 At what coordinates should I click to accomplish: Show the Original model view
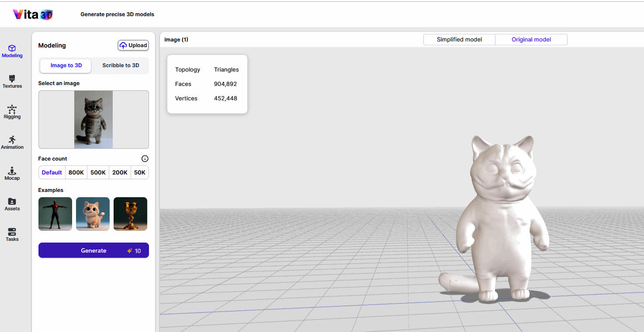coord(531,40)
